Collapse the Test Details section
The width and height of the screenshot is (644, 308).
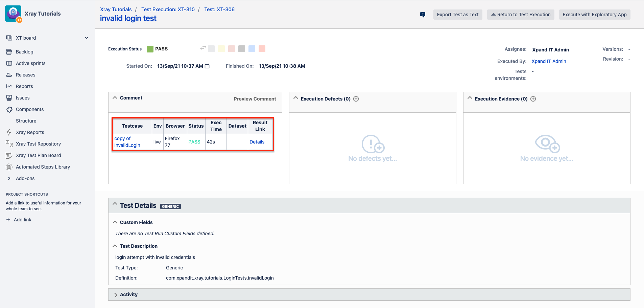(115, 204)
